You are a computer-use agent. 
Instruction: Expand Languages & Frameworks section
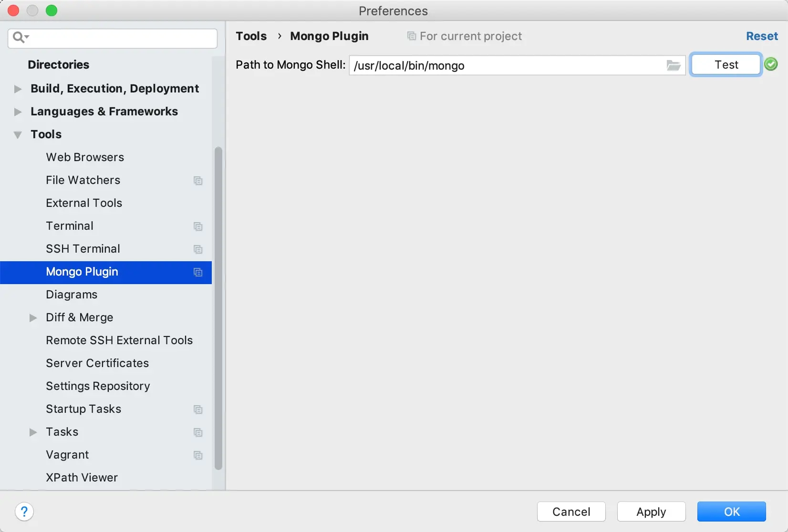pyautogui.click(x=18, y=112)
